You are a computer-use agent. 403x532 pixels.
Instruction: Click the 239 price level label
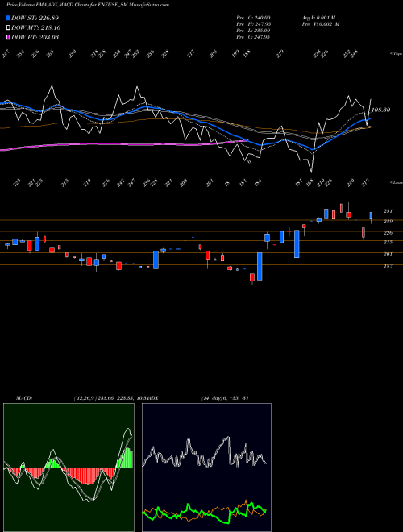pyautogui.click(x=388, y=221)
